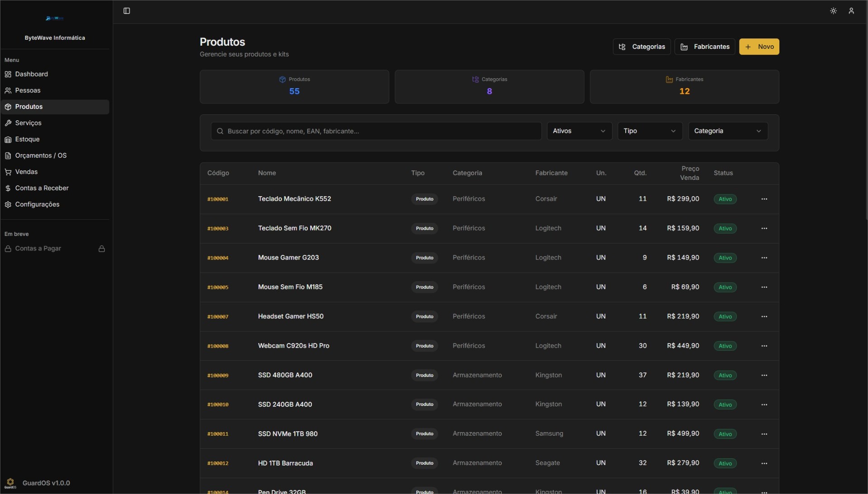
Task: Open the Fabricantes button
Action: [704, 47]
